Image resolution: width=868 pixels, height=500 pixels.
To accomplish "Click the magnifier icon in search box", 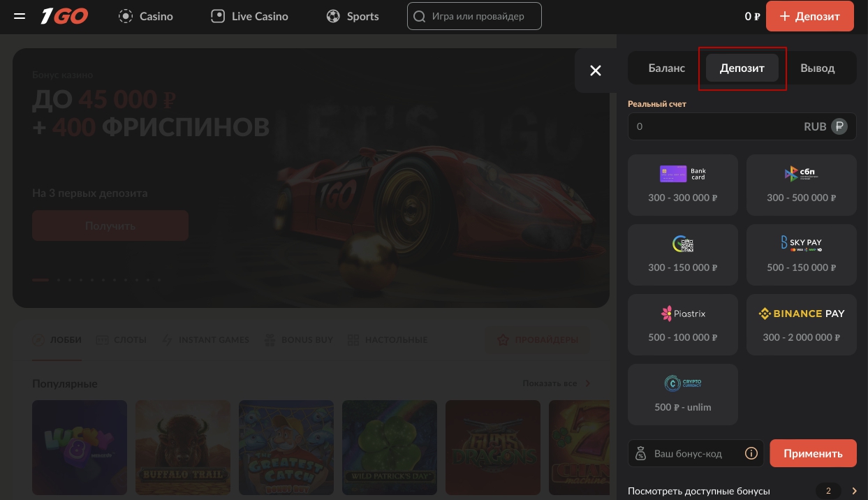I will [420, 16].
